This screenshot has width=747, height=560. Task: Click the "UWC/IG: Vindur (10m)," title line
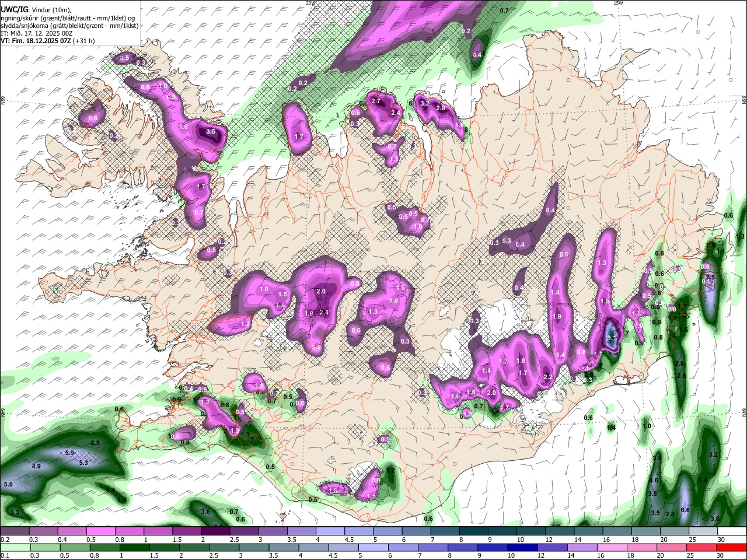point(36,10)
